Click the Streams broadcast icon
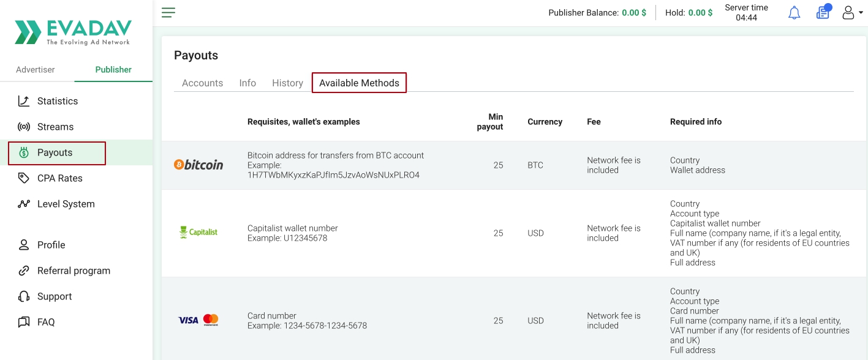Image resolution: width=868 pixels, height=360 pixels. point(24,127)
